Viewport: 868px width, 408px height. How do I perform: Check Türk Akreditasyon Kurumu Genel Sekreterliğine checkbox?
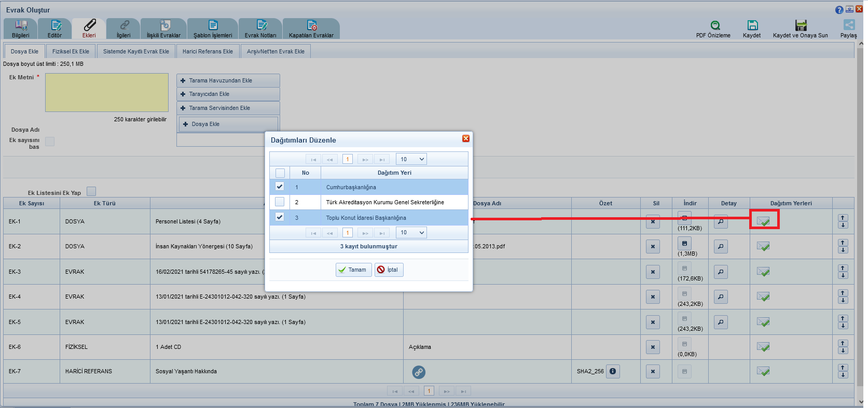(280, 202)
